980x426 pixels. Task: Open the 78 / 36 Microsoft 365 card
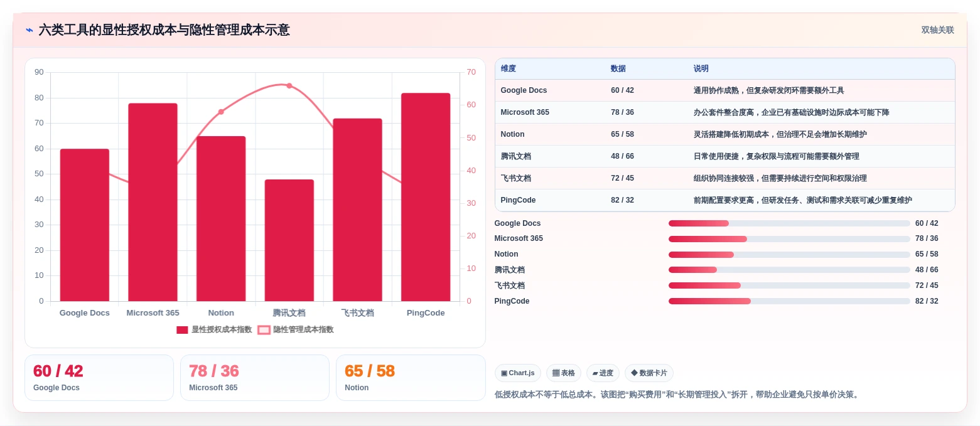(255, 378)
